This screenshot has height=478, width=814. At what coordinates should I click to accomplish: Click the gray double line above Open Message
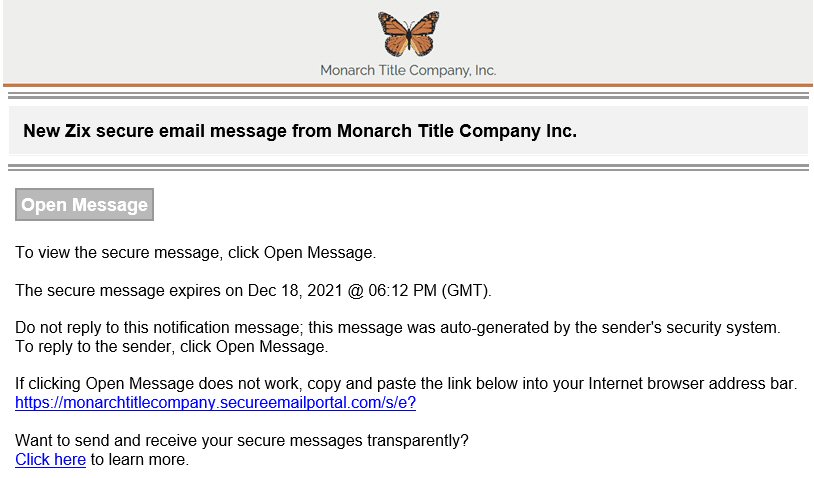click(x=408, y=167)
